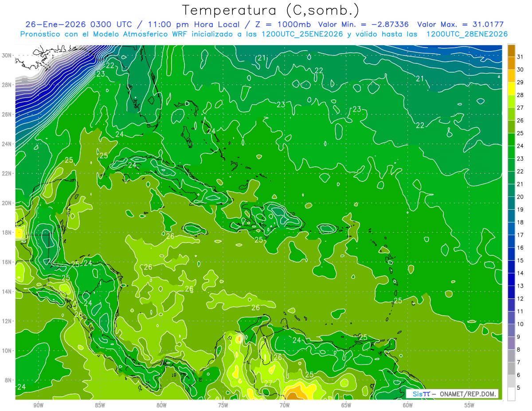Select the 22N latitude axis label
The height and width of the screenshot is (411, 532).
click(7, 173)
